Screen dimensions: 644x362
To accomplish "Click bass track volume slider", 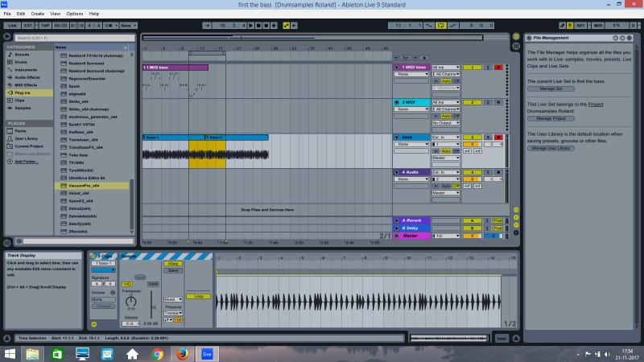I will pyautogui.click(x=473, y=144).
